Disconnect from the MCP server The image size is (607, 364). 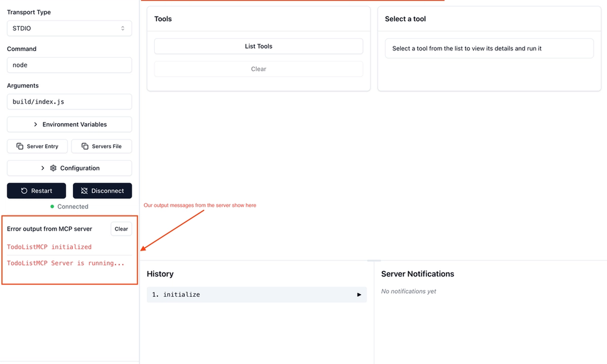point(102,190)
